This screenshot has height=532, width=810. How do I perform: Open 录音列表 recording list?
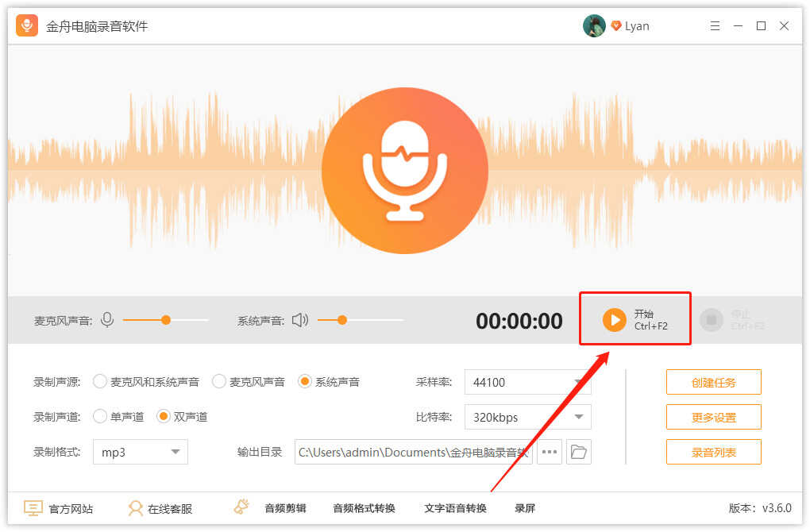713,452
